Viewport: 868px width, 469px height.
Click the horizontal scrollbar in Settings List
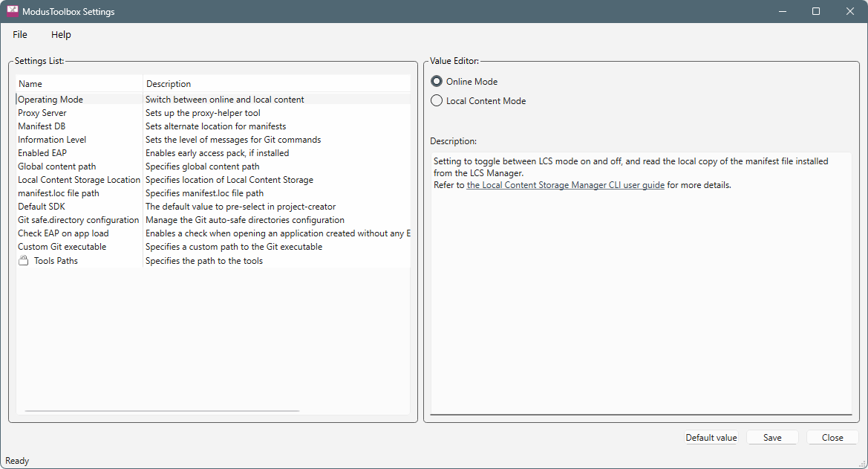click(162, 410)
